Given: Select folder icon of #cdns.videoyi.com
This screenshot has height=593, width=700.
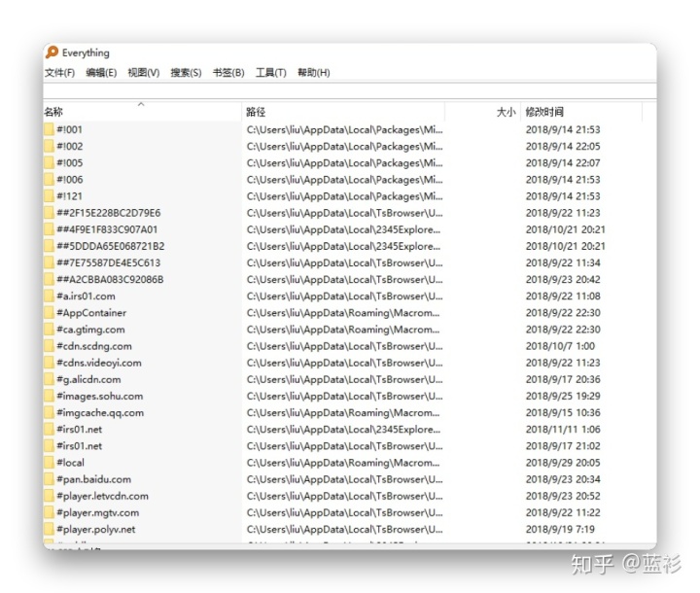Looking at the screenshot, I should 49,363.
